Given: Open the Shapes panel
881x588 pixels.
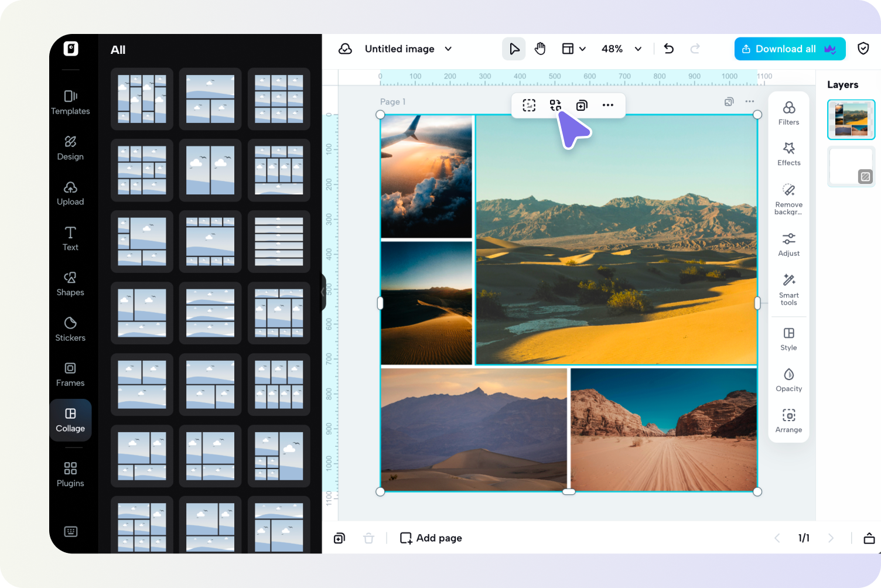Looking at the screenshot, I should [x=70, y=284].
